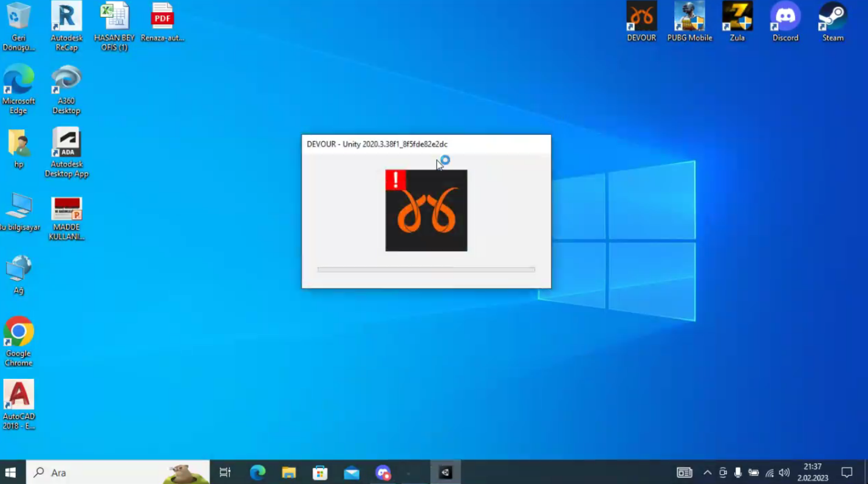Select the AutoCAD 2018 desktop shortcut

click(x=19, y=404)
